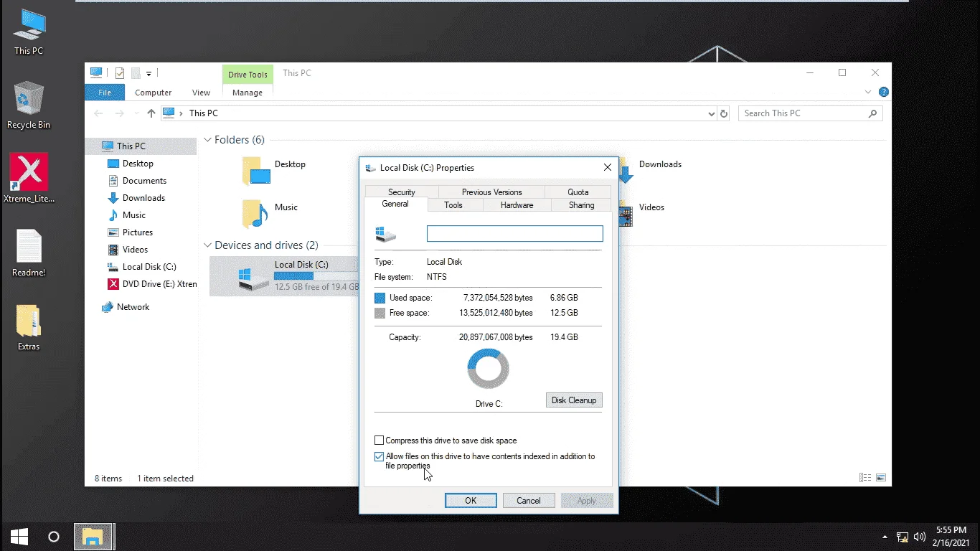Select Desktop in navigation pane

138,164
